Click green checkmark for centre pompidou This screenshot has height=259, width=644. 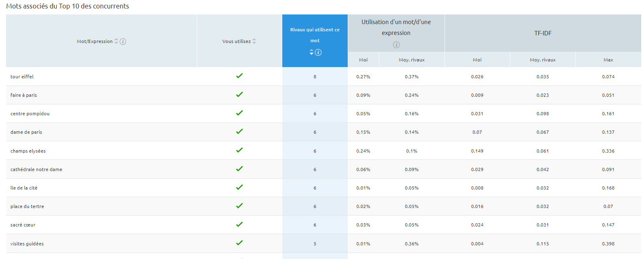pos(239,113)
